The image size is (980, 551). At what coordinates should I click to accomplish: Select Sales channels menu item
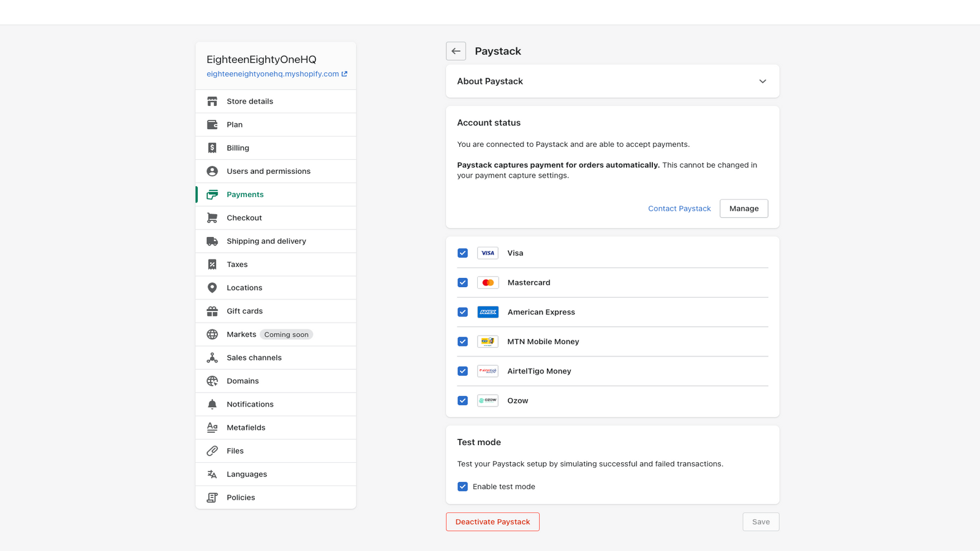(276, 358)
